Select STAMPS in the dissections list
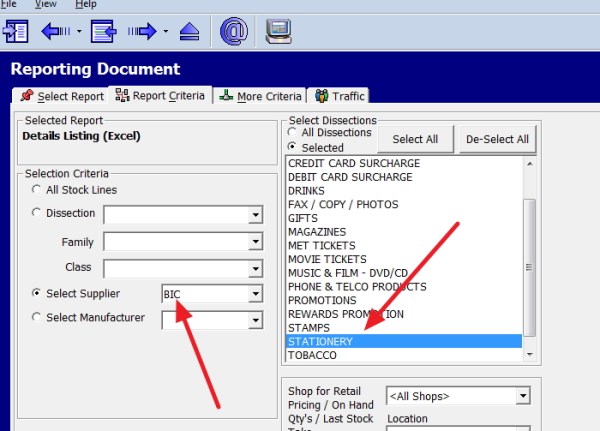Screen dimensions: 600x431 click(x=404, y=328)
